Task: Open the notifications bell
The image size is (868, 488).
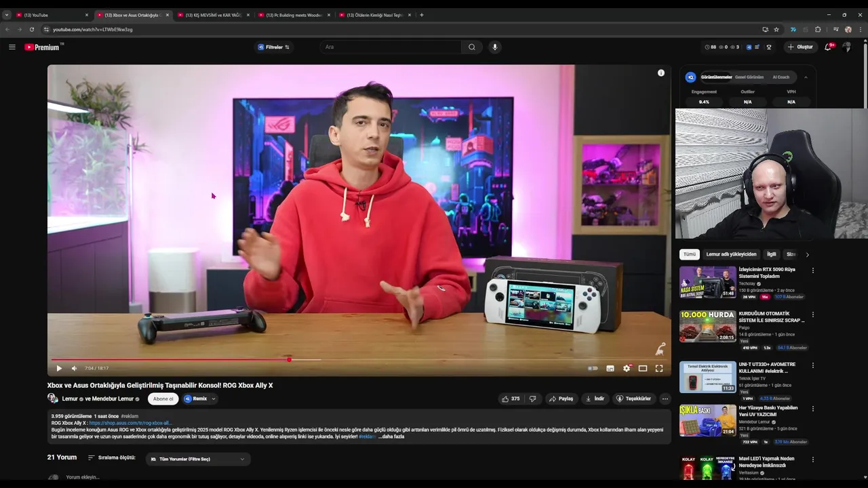Action: (828, 47)
